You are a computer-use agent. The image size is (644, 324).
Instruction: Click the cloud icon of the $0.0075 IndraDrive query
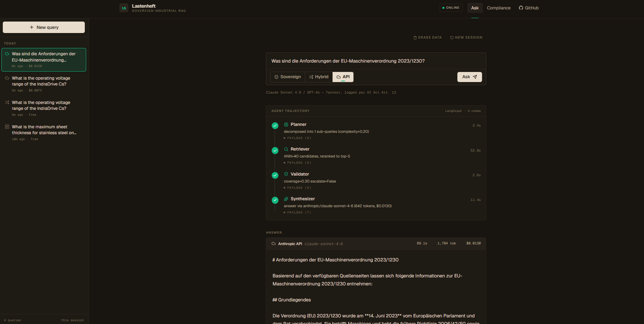(7, 78)
